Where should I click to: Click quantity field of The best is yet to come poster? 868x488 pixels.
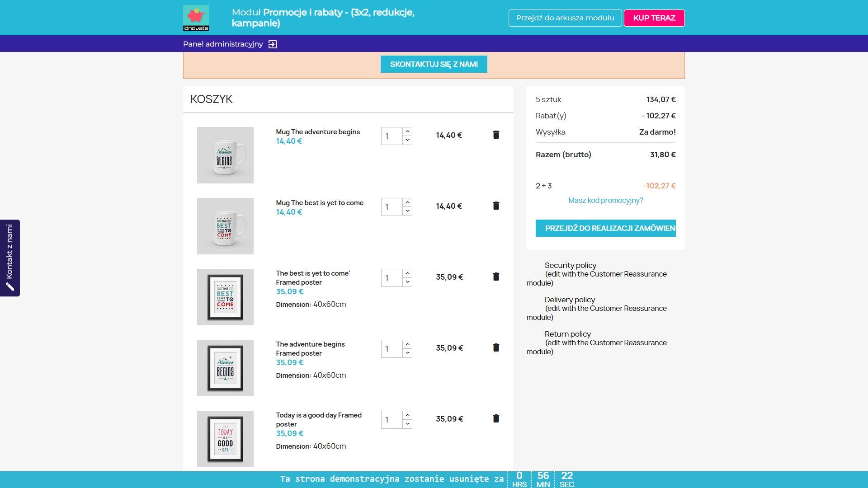(x=392, y=278)
